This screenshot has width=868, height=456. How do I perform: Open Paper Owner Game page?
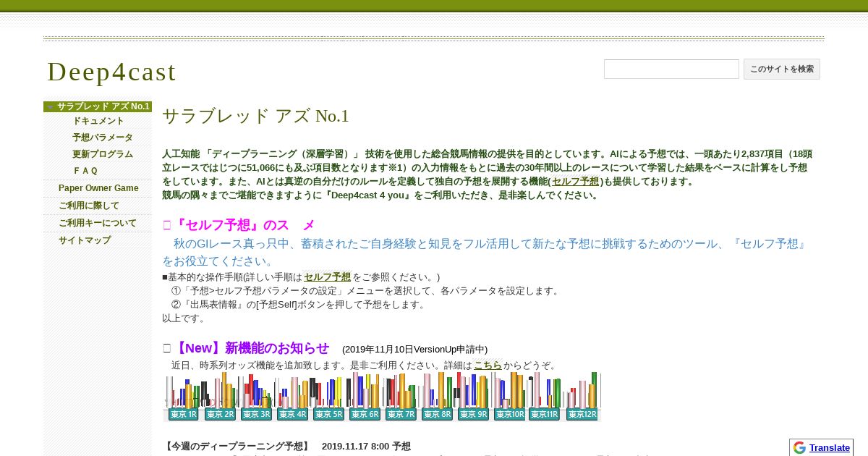tap(98, 188)
